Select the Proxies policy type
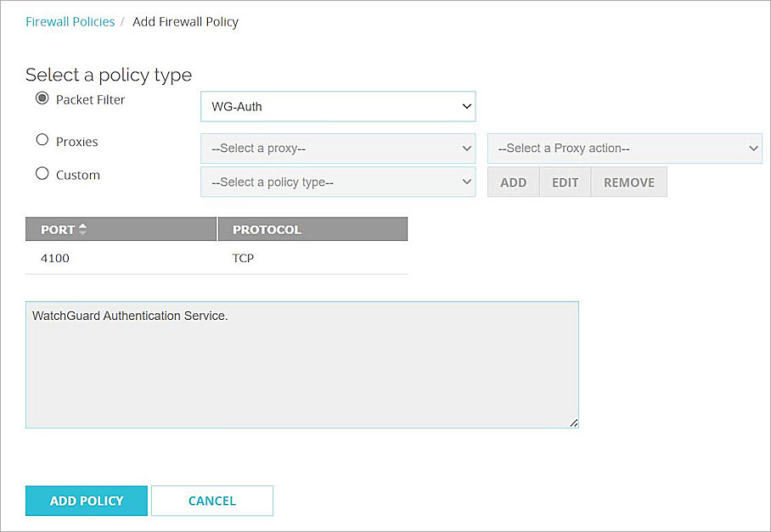 tap(42, 141)
